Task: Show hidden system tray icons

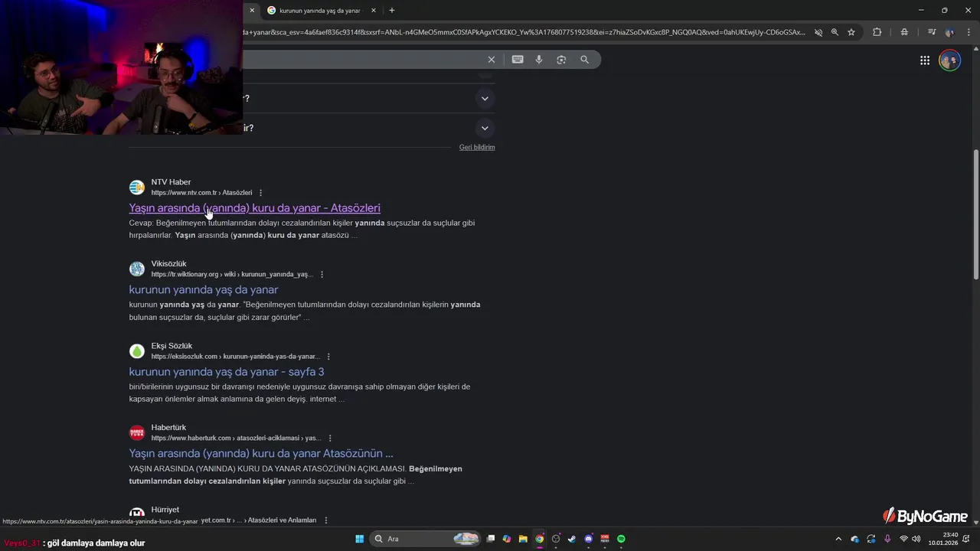Action: click(x=838, y=540)
